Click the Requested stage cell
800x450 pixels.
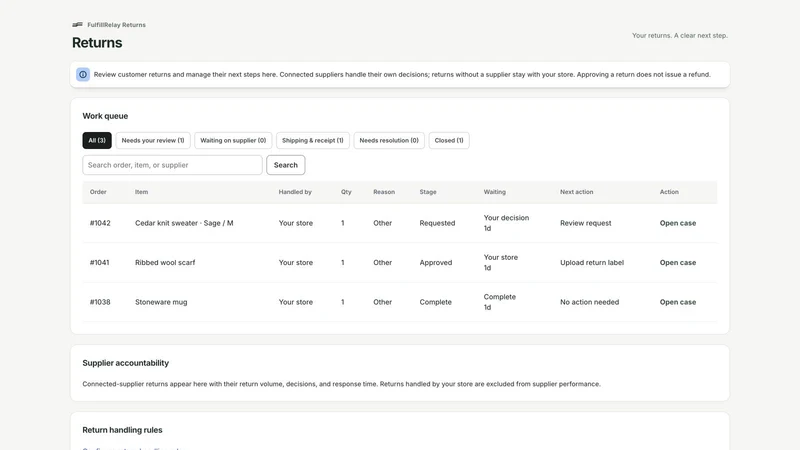pyautogui.click(x=437, y=223)
